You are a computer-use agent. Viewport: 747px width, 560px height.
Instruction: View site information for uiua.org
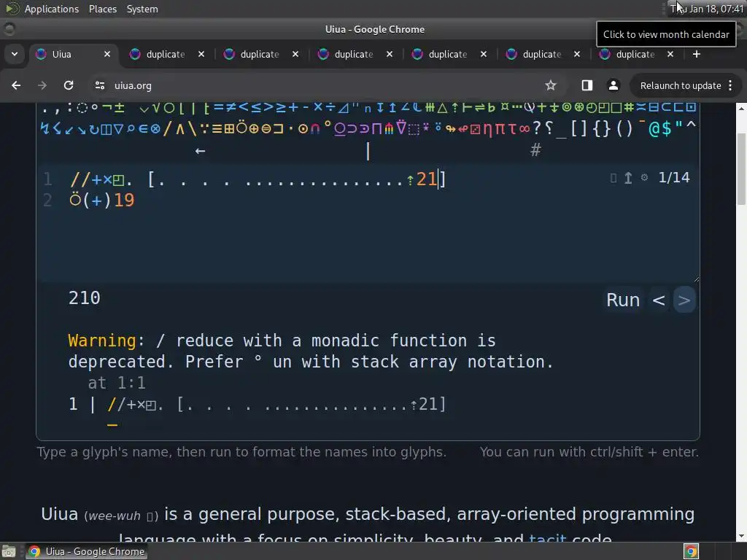click(x=100, y=85)
